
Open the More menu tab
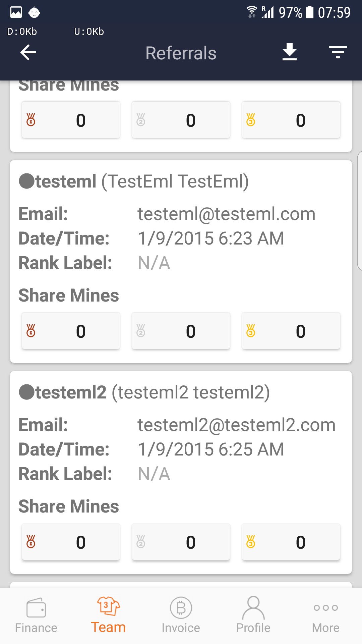tap(326, 615)
